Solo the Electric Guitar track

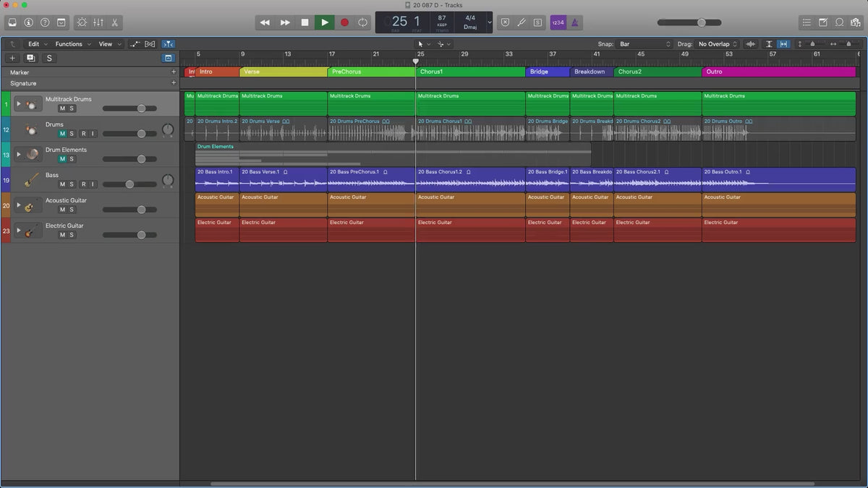click(72, 235)
